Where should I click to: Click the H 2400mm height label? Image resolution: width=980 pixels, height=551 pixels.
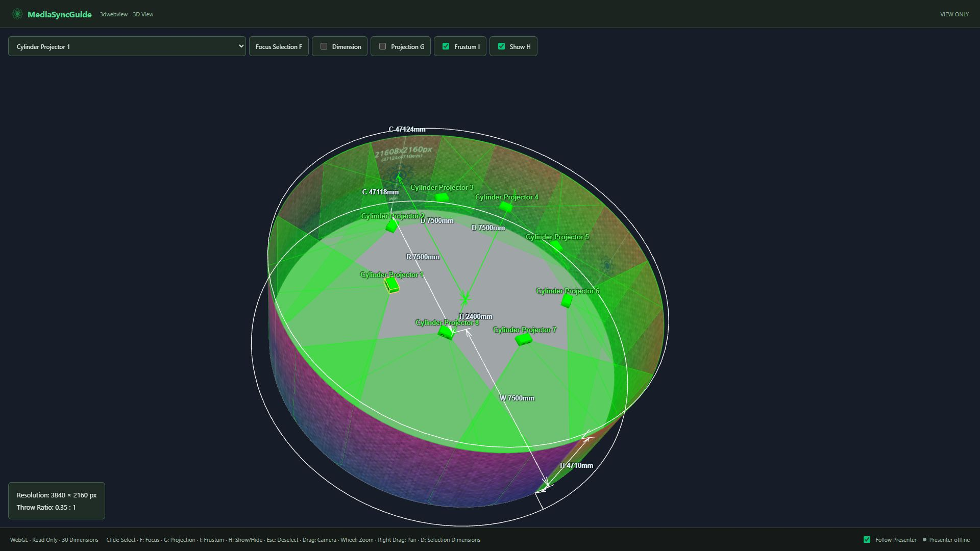click(x=476, y=316)
